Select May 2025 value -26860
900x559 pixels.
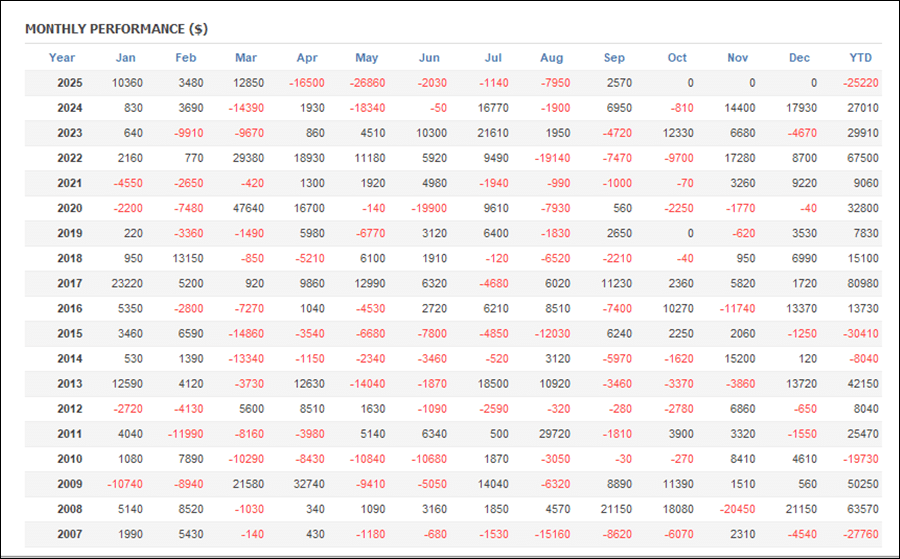pyautogui.click(x=367, y=83)
